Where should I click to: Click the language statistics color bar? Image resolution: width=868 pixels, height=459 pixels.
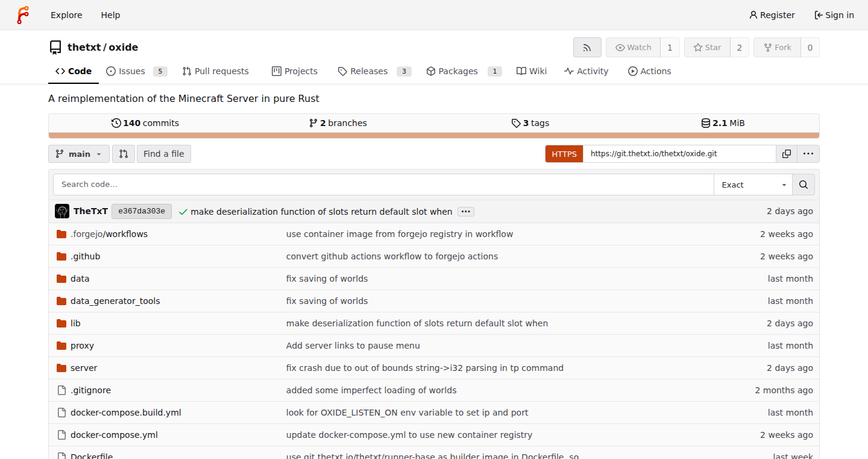coord(434,136)
